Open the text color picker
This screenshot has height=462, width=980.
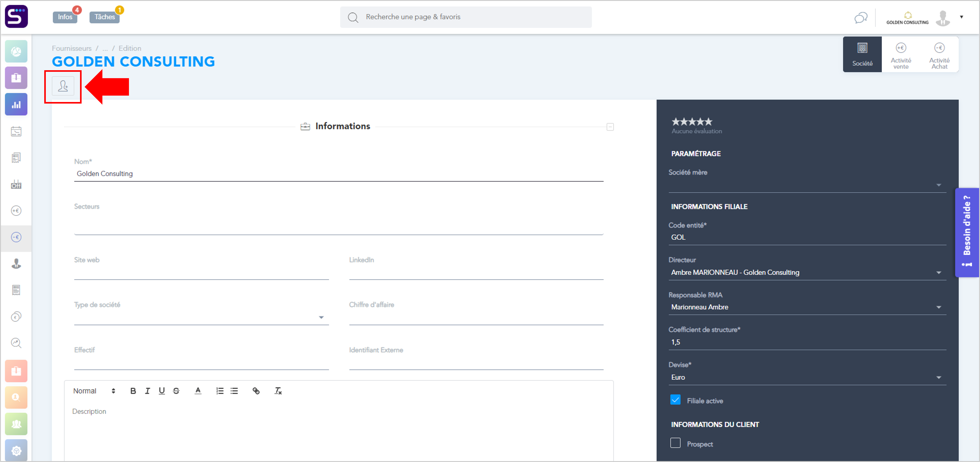pyautogui.click(x=198, y=391)
